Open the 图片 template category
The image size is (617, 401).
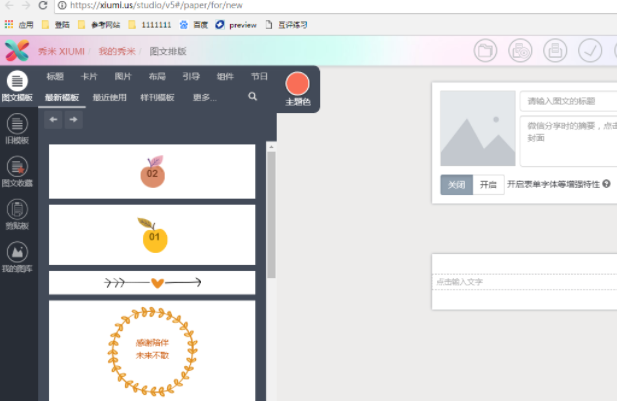pos(123,76)
